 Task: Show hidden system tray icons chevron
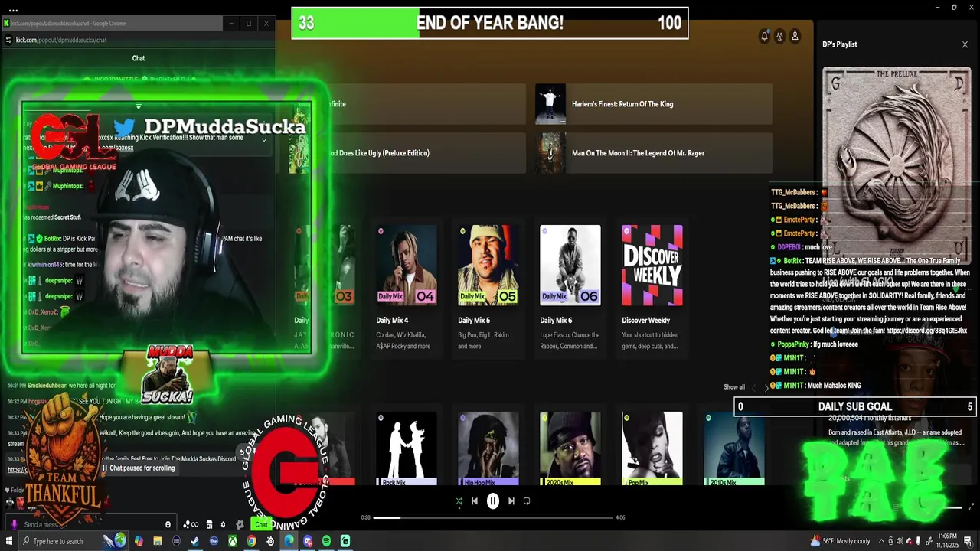tap(881, 541)
